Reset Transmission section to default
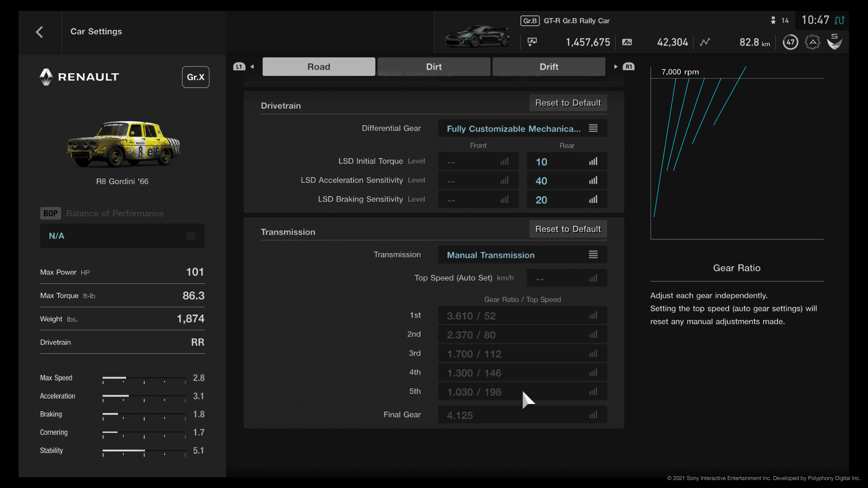This screenshot has height=488, width=868. point(568,229)
